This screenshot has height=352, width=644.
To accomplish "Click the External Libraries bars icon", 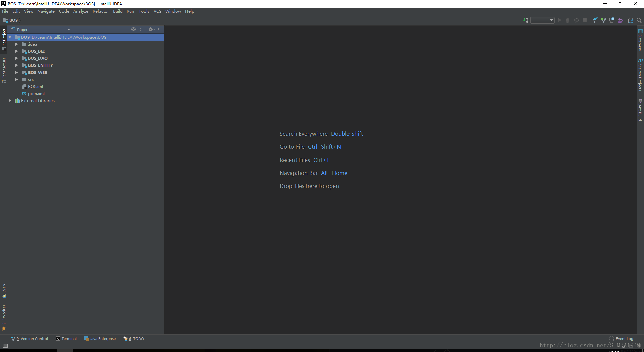I will tap(17, 101).
